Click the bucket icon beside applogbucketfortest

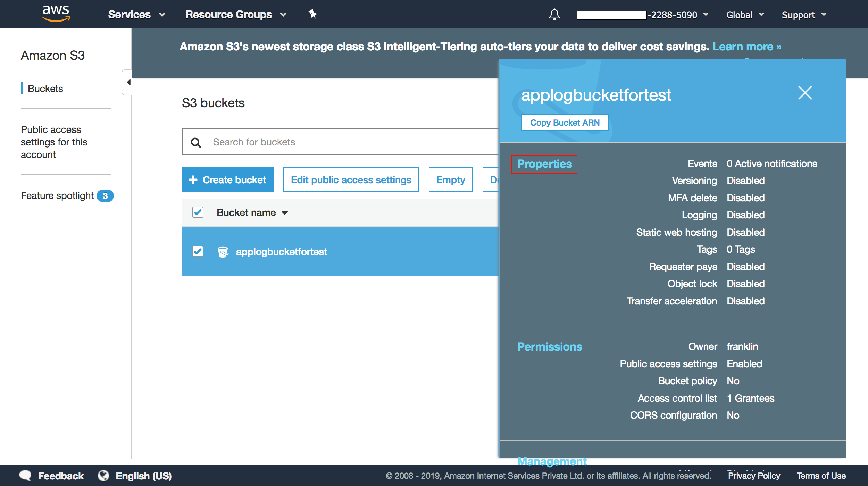[x=223, y=252]
